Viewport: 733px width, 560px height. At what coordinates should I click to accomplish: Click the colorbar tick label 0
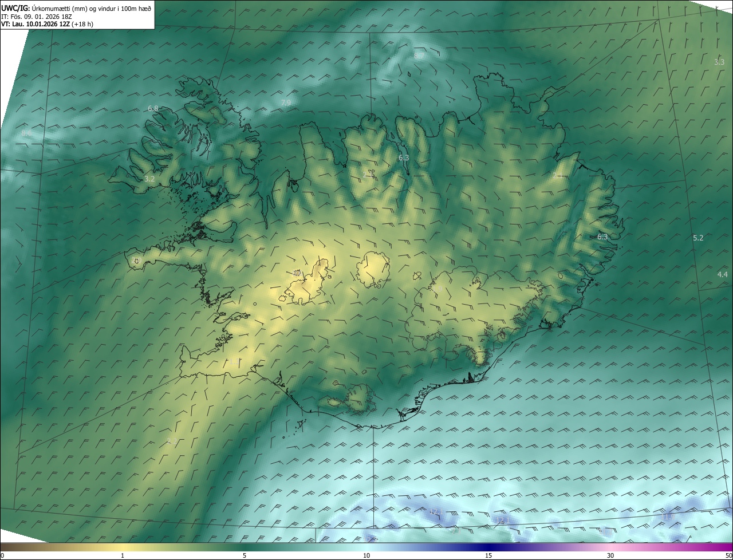(x=2, y=556)
